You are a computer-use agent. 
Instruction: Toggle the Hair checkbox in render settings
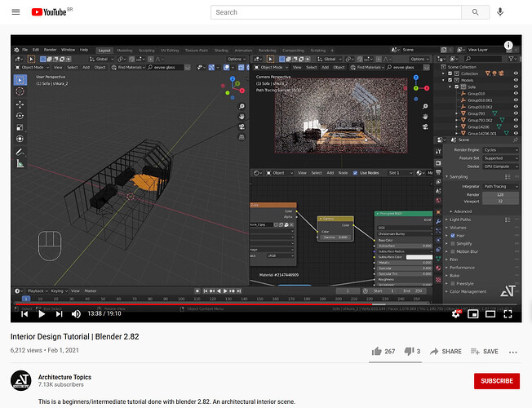(x=453, y=235)
